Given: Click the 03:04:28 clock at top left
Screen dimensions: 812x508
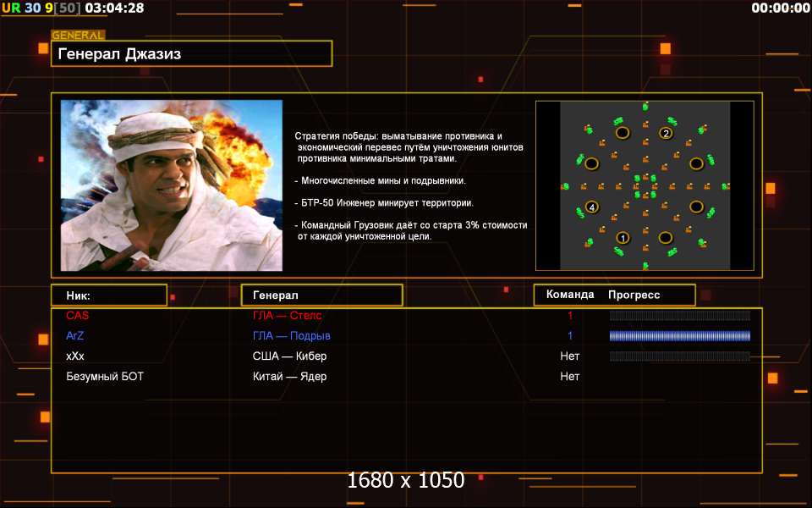Looking at the screenshot, I should [x=114, y=8].
